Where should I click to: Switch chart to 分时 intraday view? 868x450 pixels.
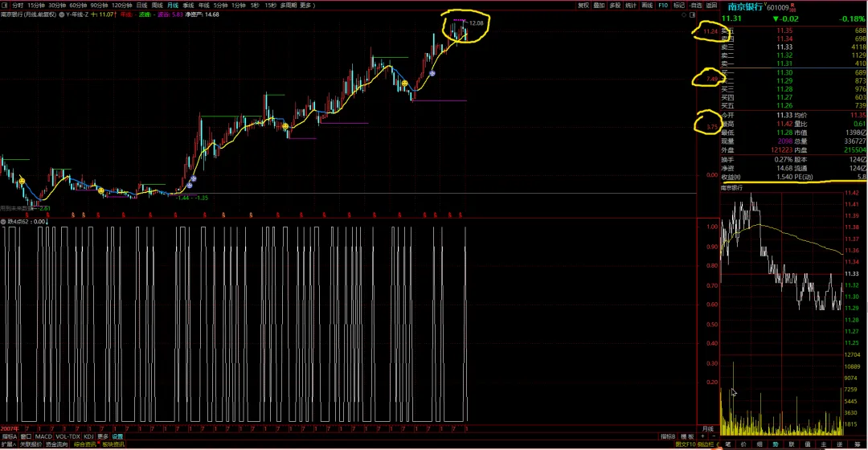click(x=17, y=5)
